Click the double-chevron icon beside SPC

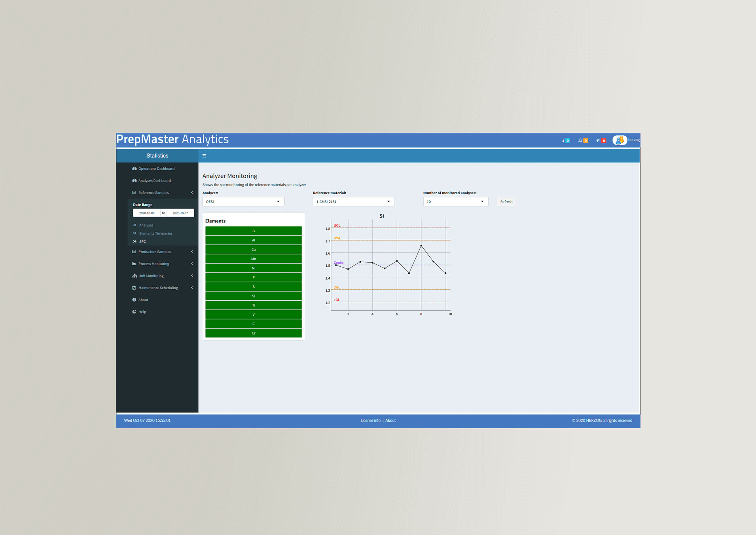[x=135, y=241]
